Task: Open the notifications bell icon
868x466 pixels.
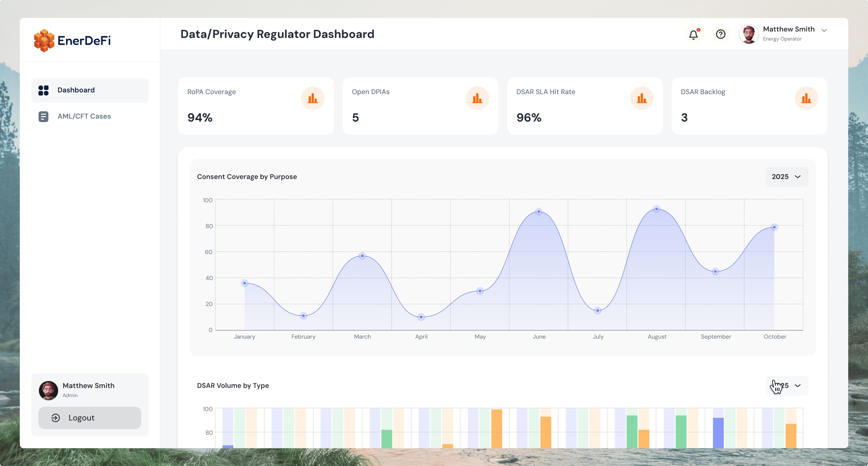Action: pos(693,34)
